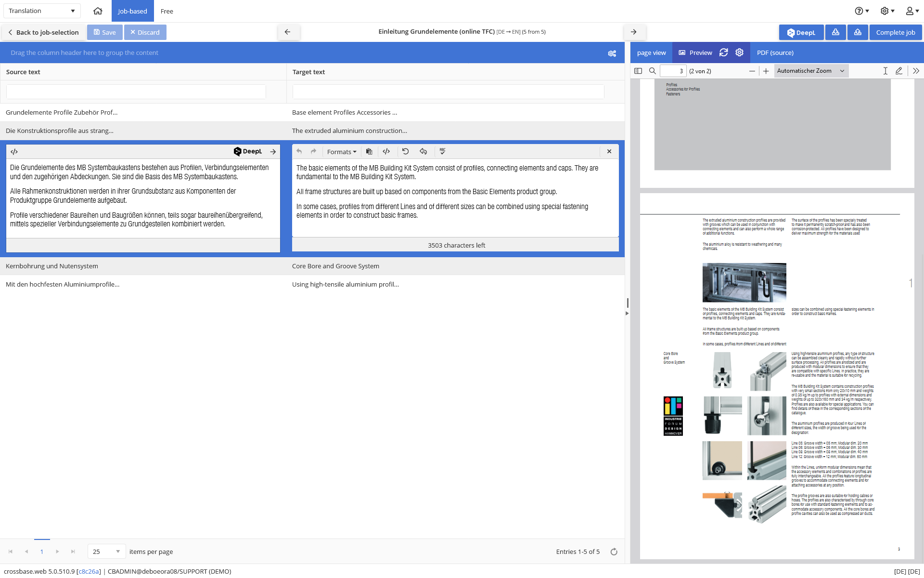Viewport: 924px width, 578px height.
Task: Discard the changes
Action: coord(145,32)
